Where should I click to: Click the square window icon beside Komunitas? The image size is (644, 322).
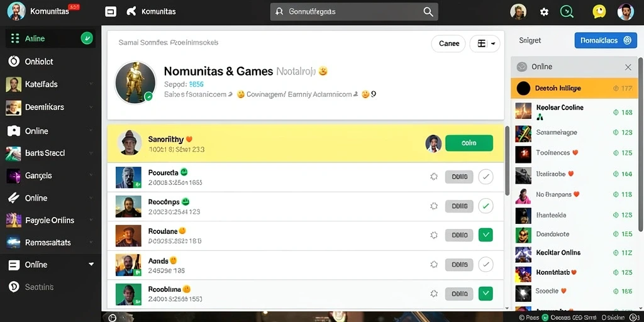click(x=111, y=11)
